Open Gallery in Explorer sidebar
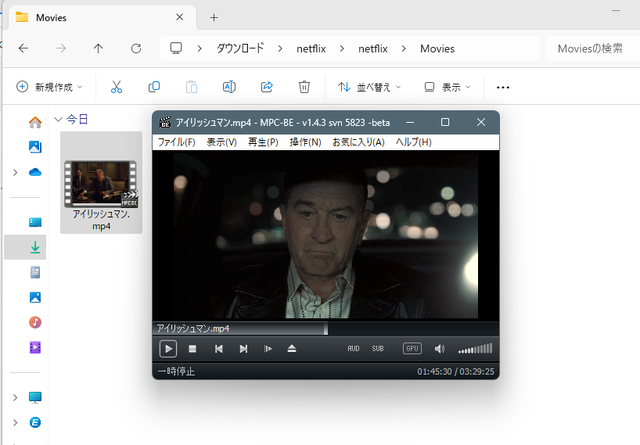640x445 pixels. [x=35, y=147]
